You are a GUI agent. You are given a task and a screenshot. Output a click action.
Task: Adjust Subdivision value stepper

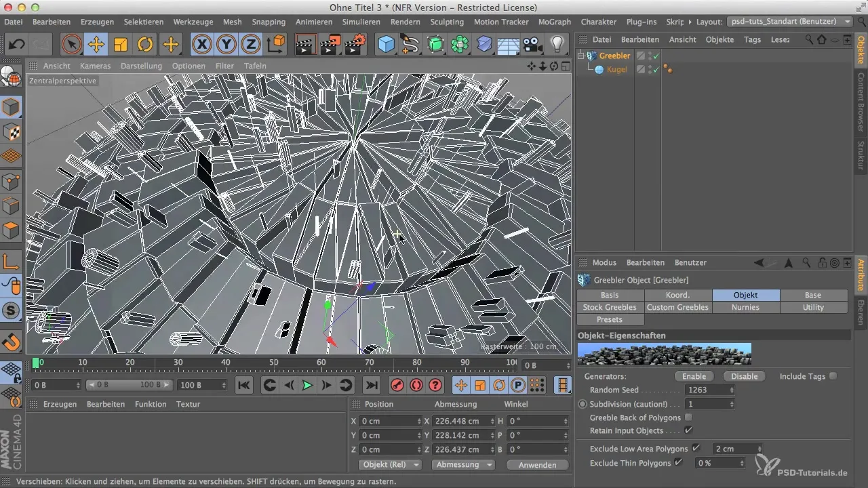[x=731, y=403]
